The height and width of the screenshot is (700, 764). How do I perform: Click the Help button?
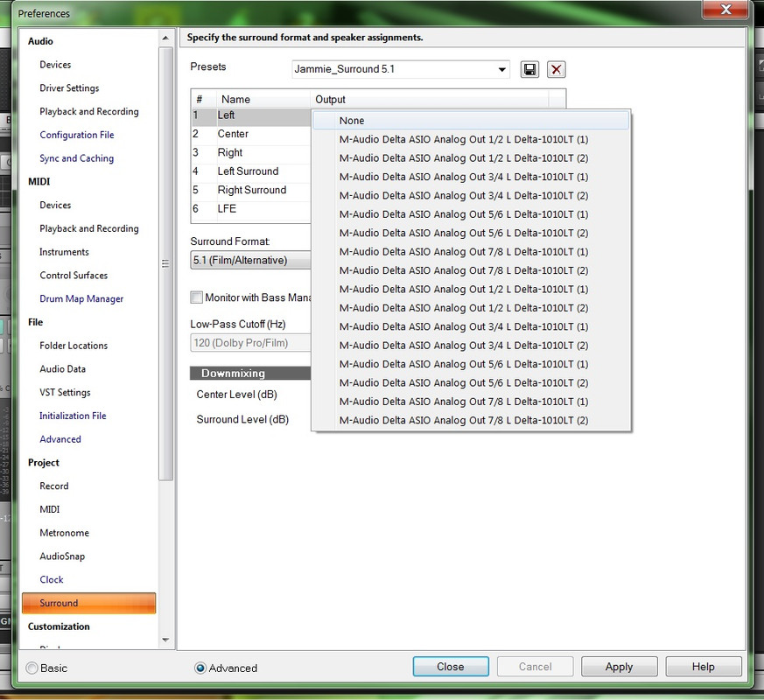pos(703,667)
